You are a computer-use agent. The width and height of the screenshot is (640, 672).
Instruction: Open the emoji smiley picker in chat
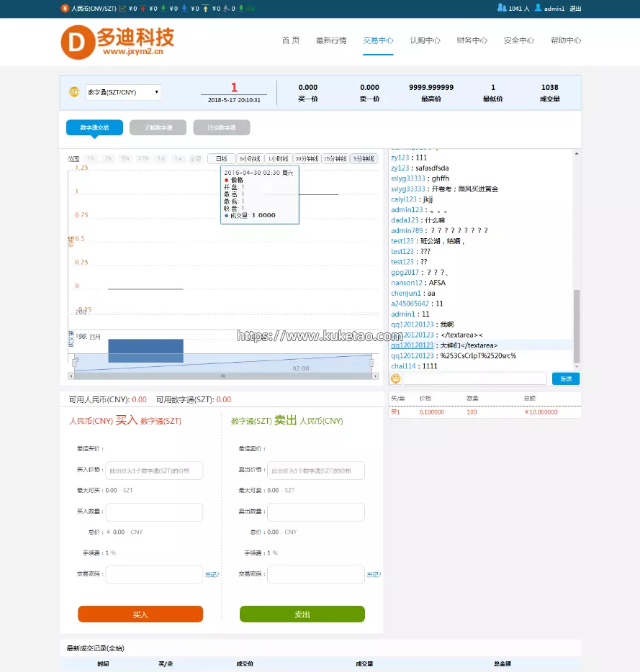[395, 378]
